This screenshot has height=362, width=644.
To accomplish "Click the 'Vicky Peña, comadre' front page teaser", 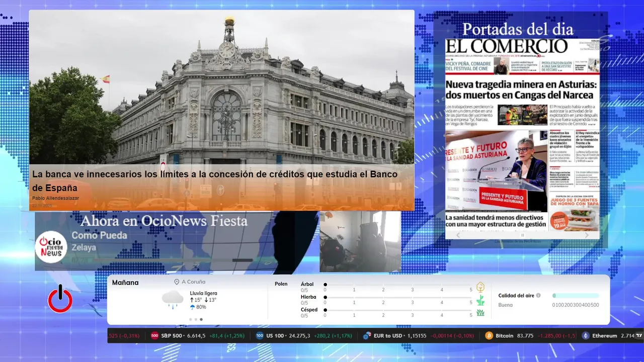I will pyautogui.click(x=469, y=65).
